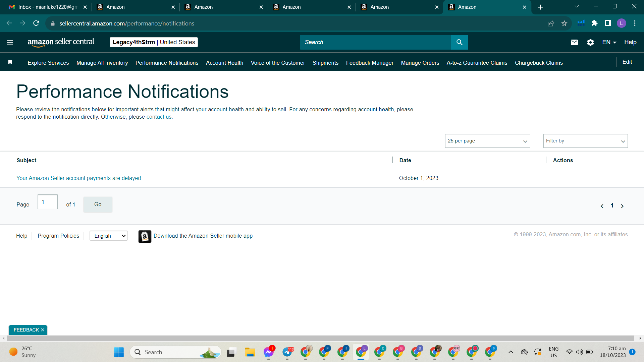Close the FEEDBACK tab

43,330
